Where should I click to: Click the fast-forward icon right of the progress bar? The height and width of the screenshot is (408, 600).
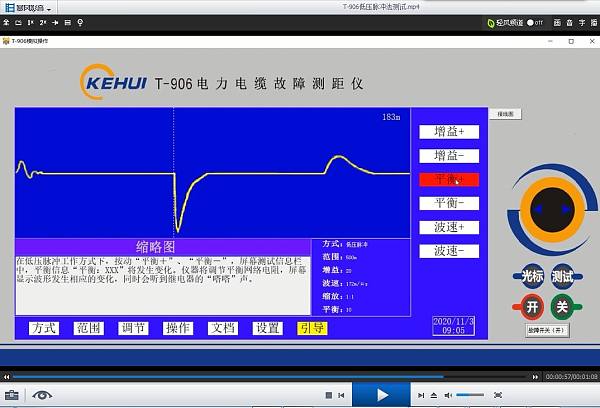point(535,377)
